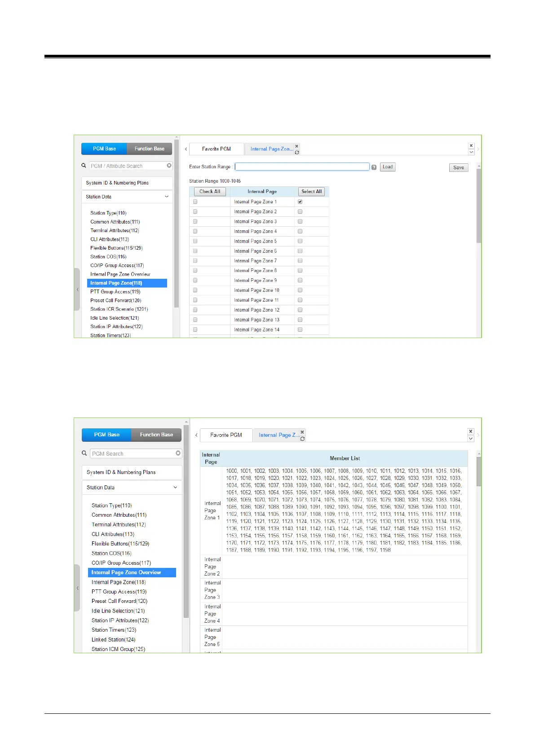Screen dimensions: 535x756
Task: Check the left checkbox of Internal Page Zone 4
Action: click(x=195, y=231)
